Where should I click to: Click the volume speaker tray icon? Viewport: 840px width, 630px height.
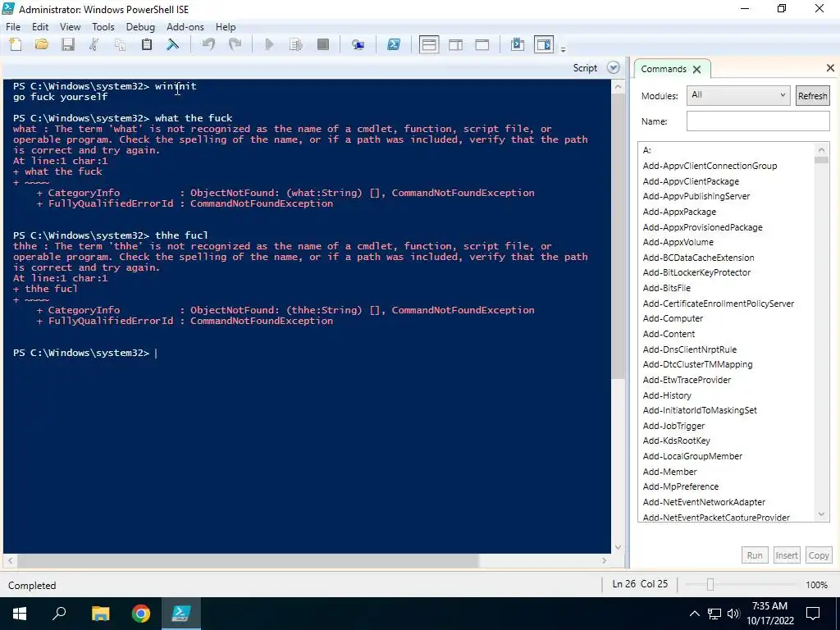pos(733,614)
